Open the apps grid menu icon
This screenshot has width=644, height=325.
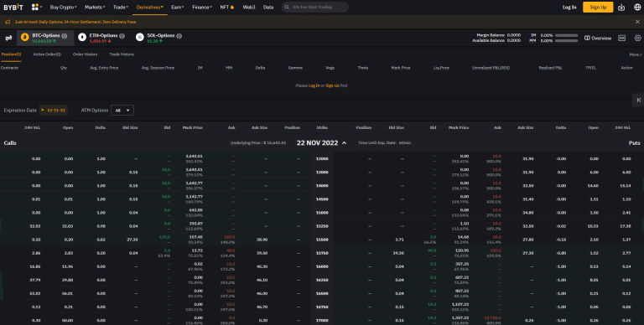(35, 7)
